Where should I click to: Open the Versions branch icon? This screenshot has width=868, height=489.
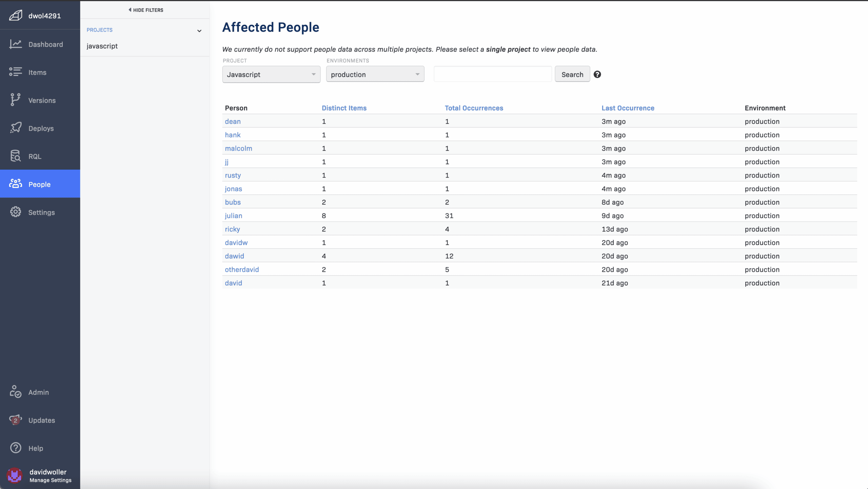(x=16, y=100)
